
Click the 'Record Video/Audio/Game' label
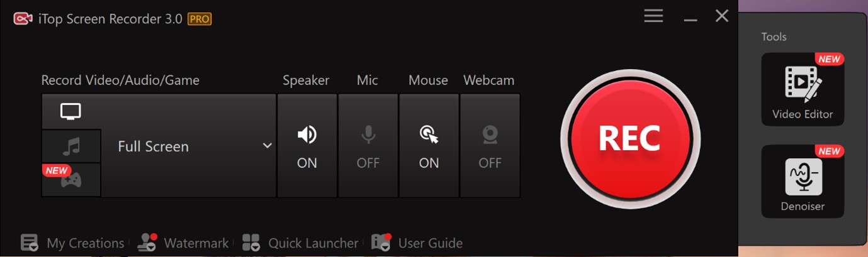click(120, 80)
